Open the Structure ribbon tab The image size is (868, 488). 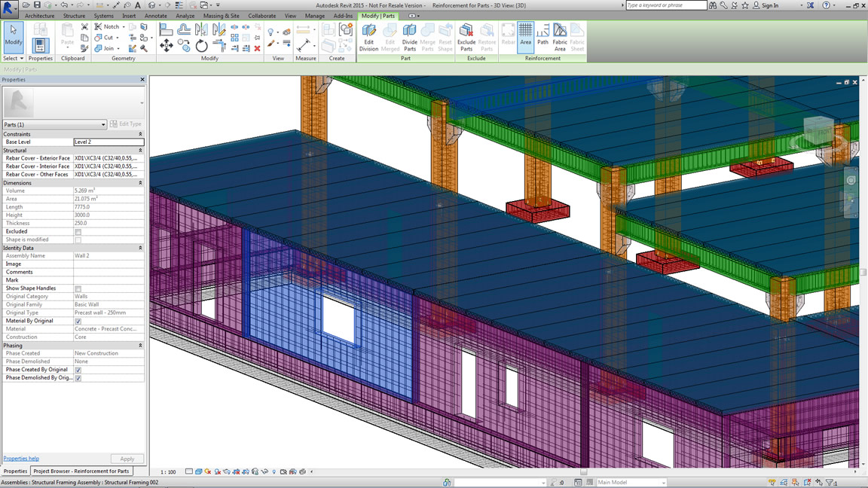tap(74, 16)
